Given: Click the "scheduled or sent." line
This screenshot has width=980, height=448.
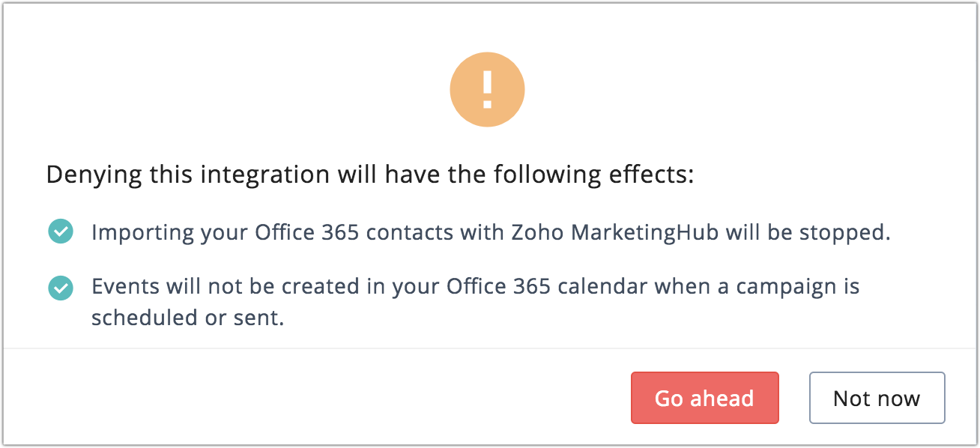Looking at the screenshot, I should (x=187, y=318).
